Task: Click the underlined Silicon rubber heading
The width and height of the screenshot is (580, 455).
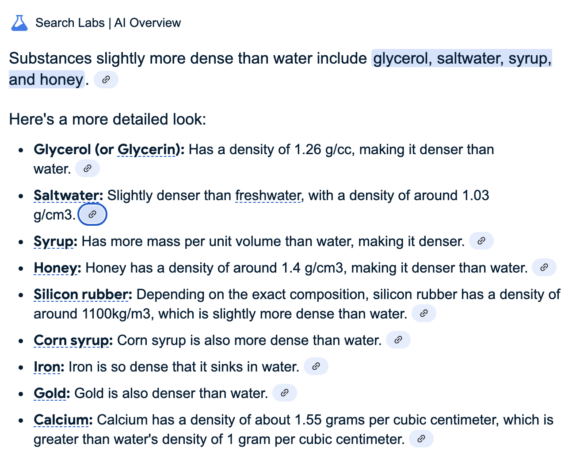Action: (82, 294)
